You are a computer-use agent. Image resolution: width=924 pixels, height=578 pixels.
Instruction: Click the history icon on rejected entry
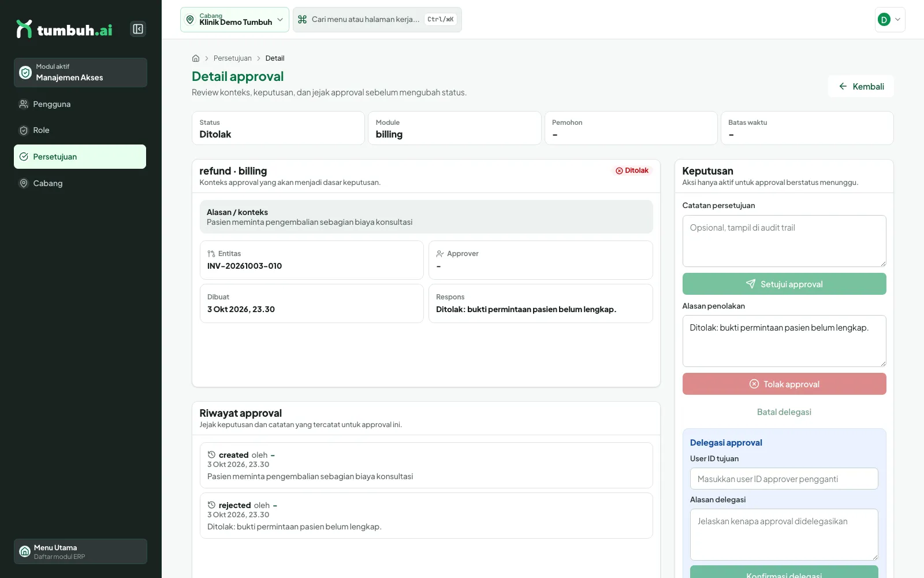(211, 505)
